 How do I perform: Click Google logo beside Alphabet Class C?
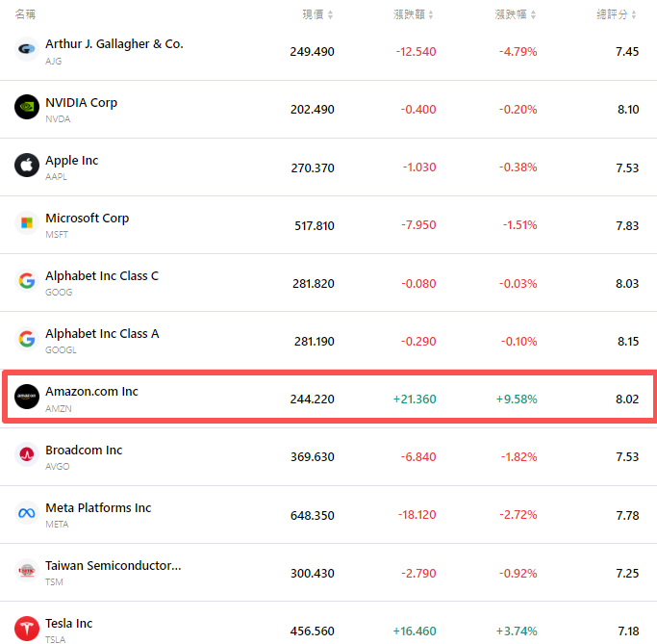click(x=26, y=280)
